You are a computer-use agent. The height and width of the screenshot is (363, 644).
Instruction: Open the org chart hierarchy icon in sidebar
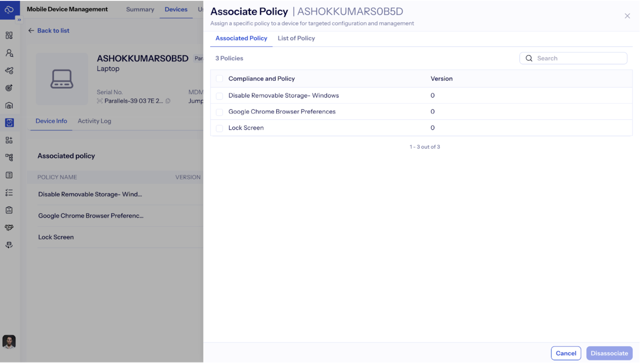point(9,157)
